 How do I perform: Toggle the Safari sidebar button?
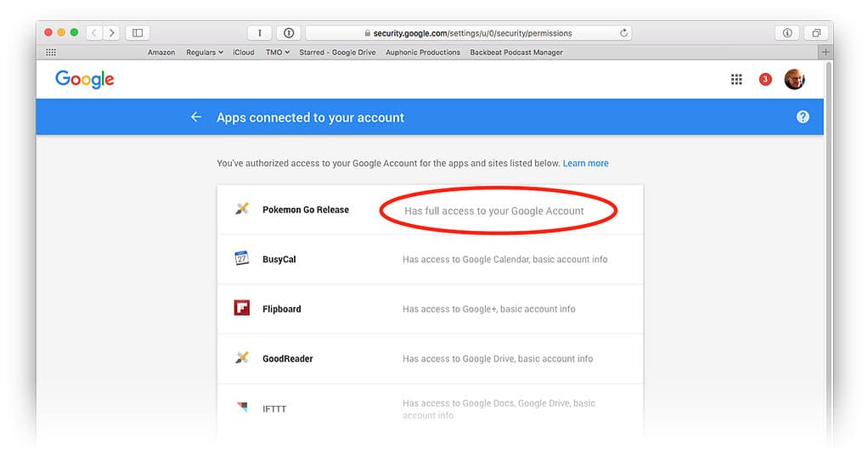pyautogui.click(x=138, y=33)
